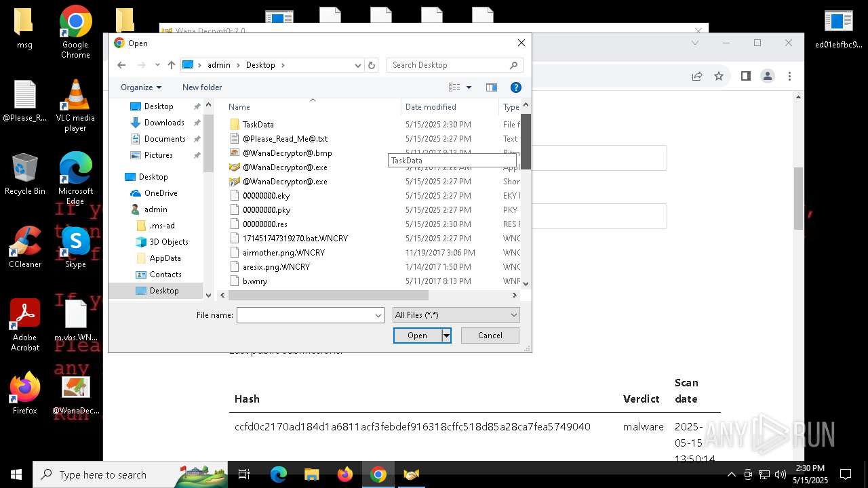Select 00000000.eky file
This screenshot has height=488, width=868.
coord(266,196)
